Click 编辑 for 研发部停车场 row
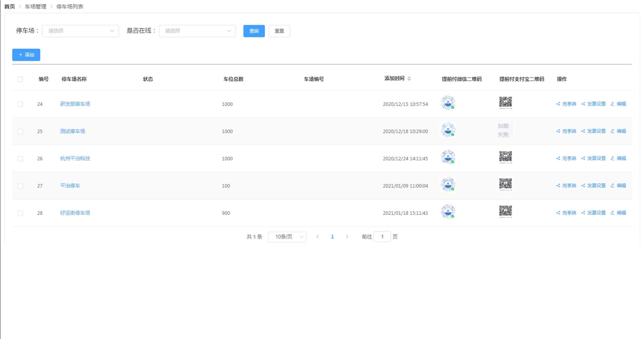Screen dimensions: 644x339 pyautogui.click(x=618, y=104)
